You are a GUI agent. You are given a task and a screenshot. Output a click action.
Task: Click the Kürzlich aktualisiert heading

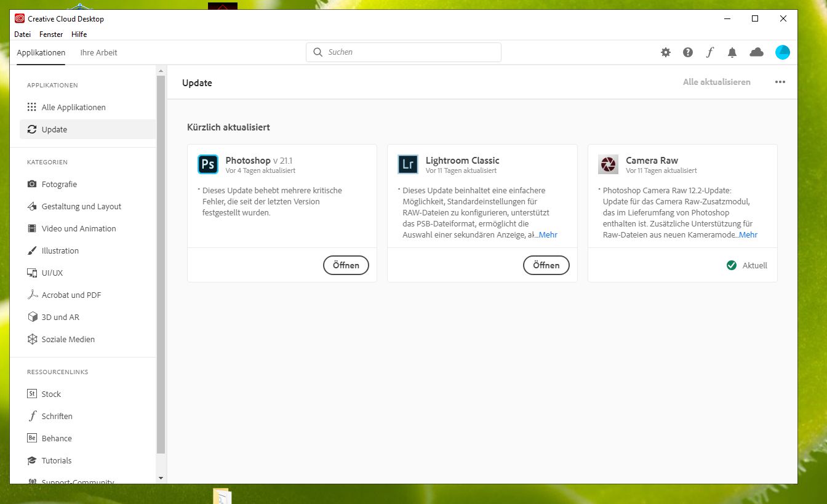pos(228,127)
